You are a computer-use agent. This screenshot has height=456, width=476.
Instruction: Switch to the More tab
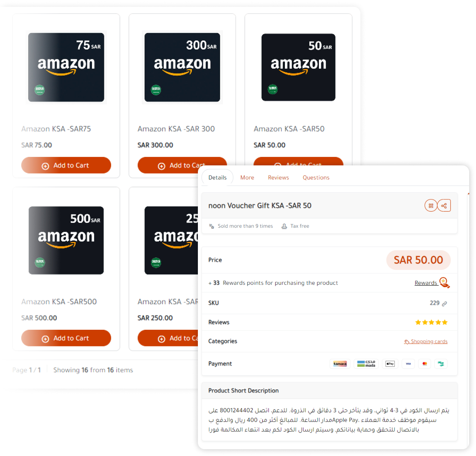click(247, 178)
